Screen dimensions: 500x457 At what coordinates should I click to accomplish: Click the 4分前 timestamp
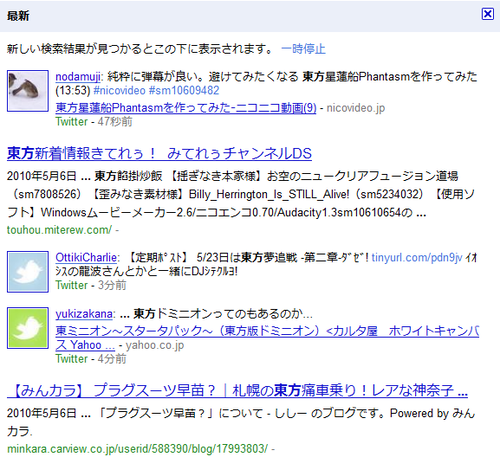pos(112,359)
